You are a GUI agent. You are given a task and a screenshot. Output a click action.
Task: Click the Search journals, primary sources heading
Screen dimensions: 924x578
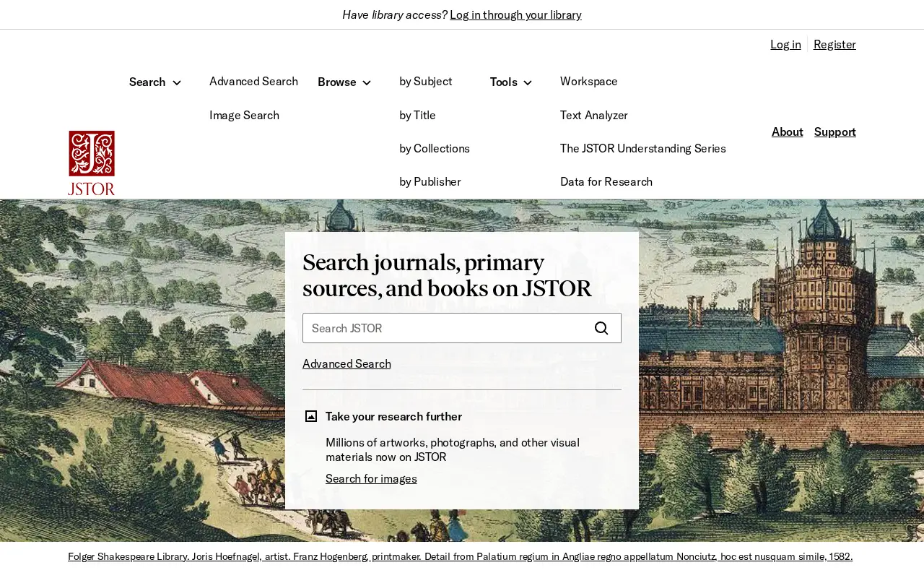[x=447, y=275]
